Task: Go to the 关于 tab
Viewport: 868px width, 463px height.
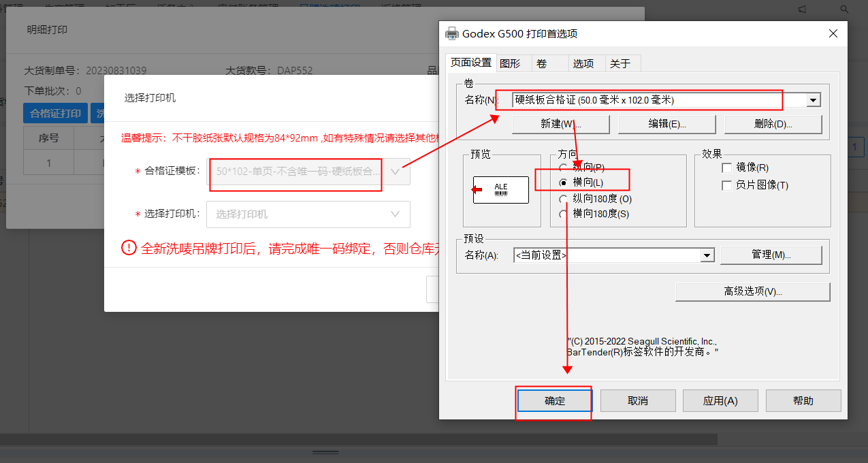Action: 620,63
